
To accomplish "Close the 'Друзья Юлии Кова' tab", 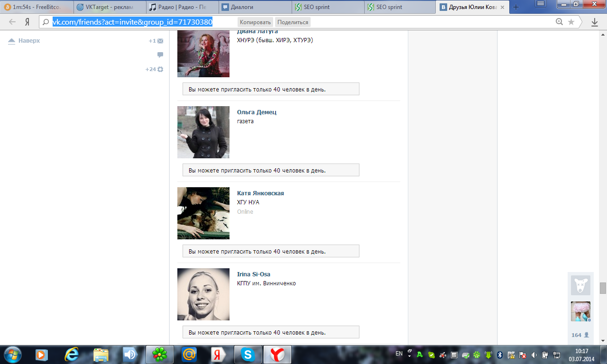I will click(502, 7).
